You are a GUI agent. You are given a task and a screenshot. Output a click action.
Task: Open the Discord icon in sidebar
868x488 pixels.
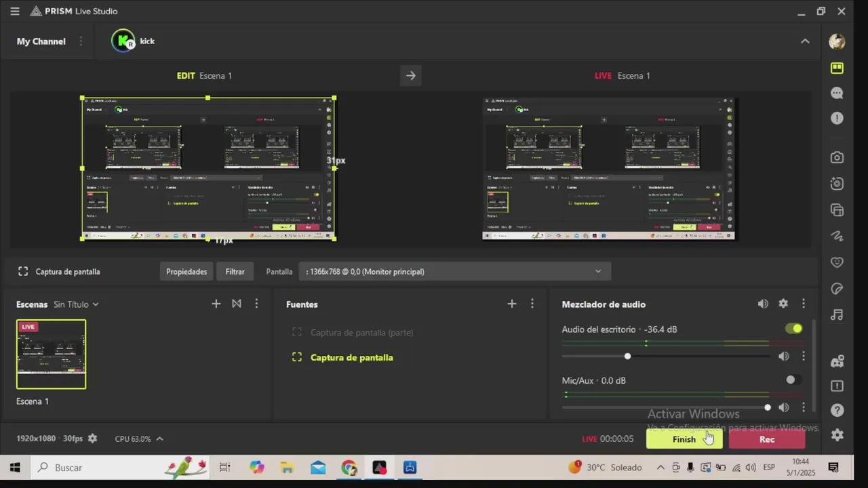click(x=837, y=361)
